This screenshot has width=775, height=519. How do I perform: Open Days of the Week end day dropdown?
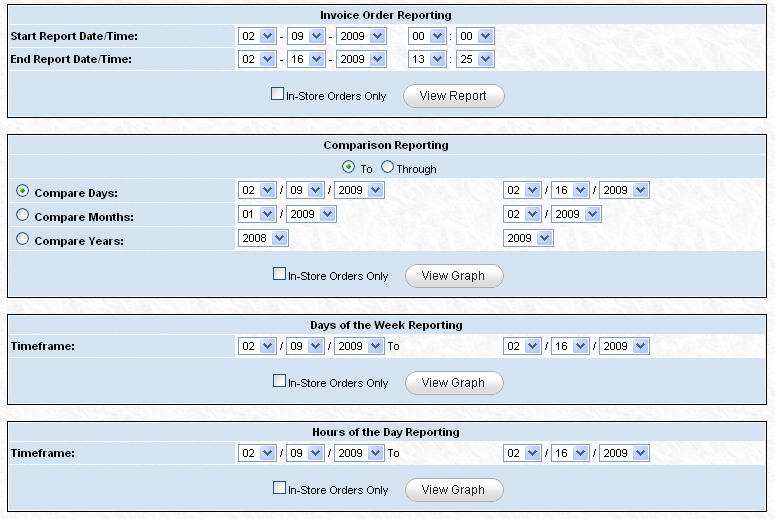click(x=570, y=346)
